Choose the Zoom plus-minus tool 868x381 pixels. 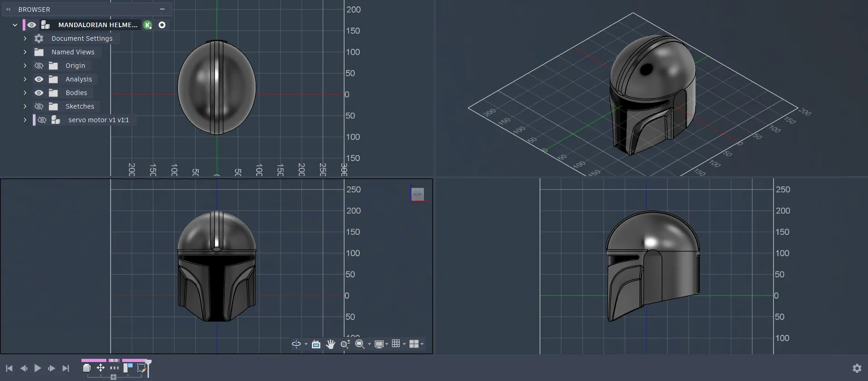pos(345,344)
